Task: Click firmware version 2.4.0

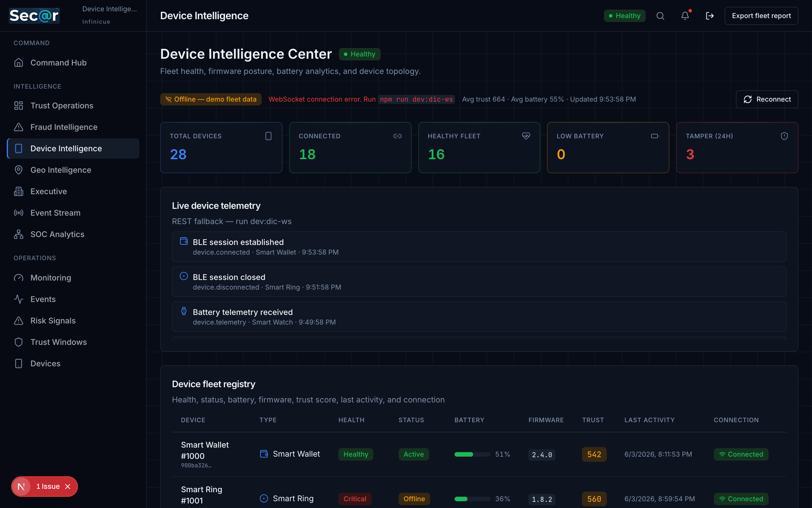Action: [542, 455]
